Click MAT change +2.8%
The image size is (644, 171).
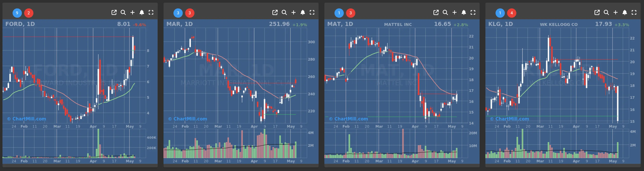[x=461, y=25]
